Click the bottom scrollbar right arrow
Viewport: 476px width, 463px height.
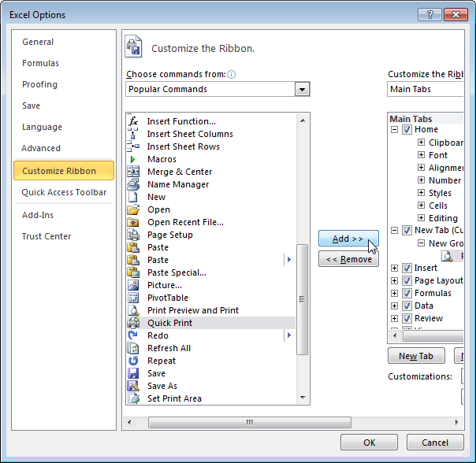tap(457, 422)
